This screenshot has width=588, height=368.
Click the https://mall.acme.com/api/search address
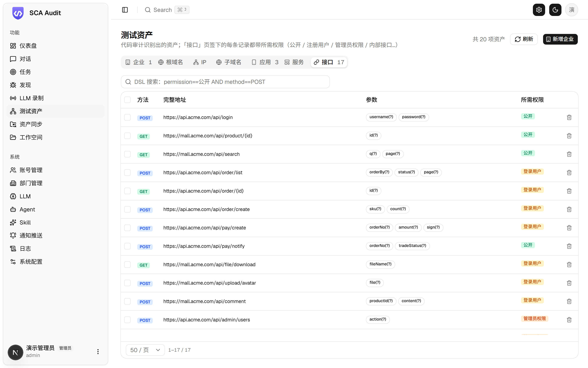tap(202, 154)
